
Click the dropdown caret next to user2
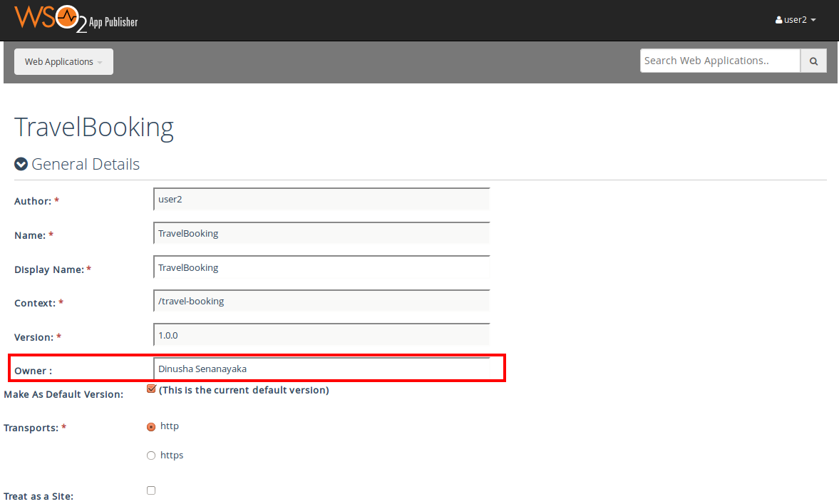click(813, 21)
